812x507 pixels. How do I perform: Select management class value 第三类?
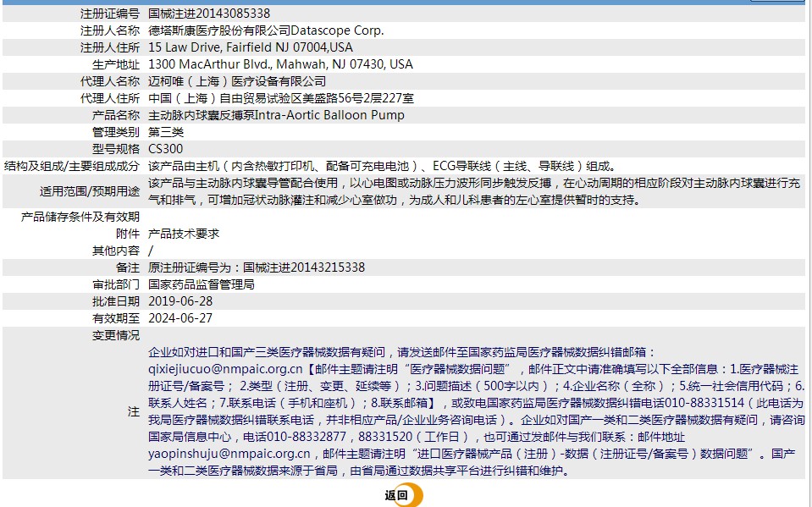[166, 132]
